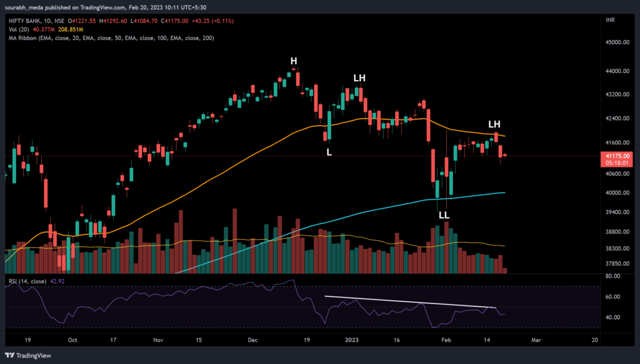
Task: Select the NIFTY BANK, 1D, NSE symbol title
Action: pyautogui.click(x=37, y=21)
